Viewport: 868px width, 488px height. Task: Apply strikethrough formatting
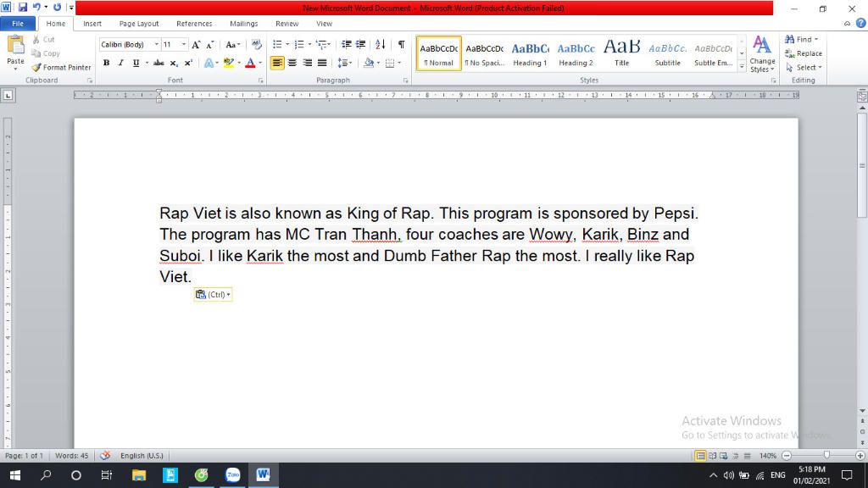(x=159, y=63)
